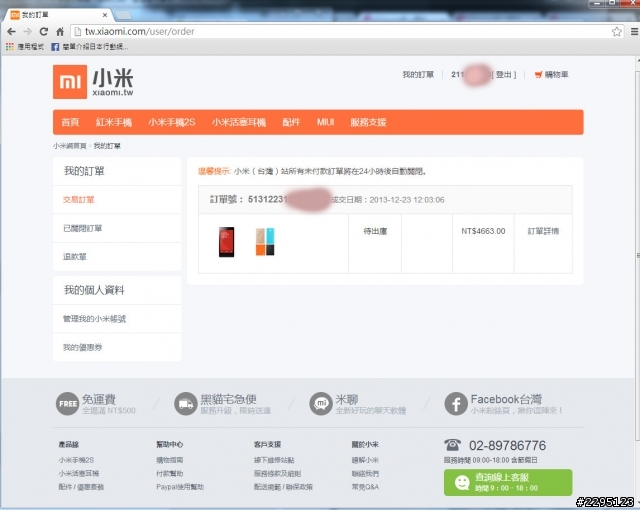Click 服務條款及細則 footer link
Screen dimensions: 640x510
point(278,474)
